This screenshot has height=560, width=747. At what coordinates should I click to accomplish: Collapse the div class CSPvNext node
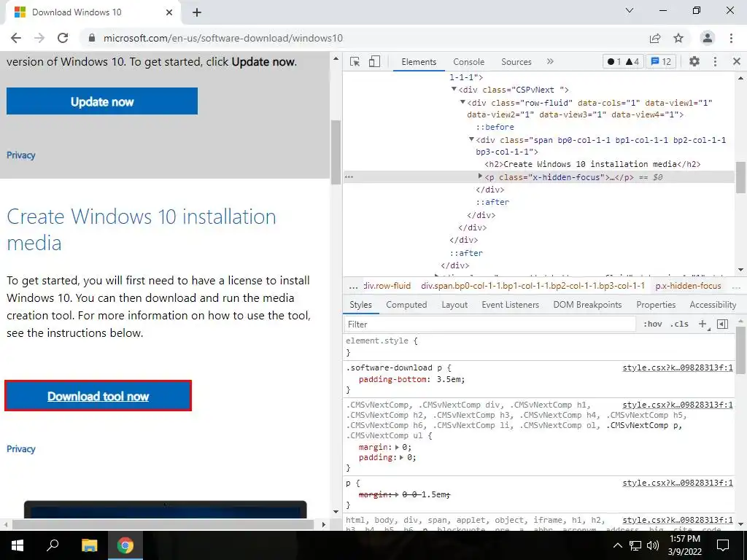[454, 89]
